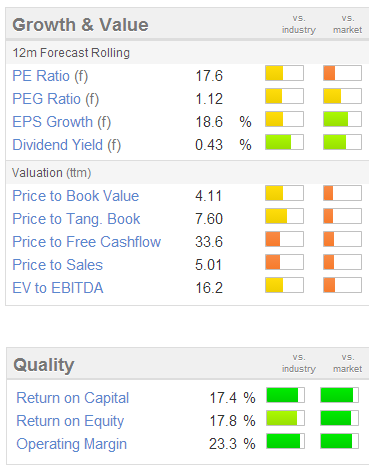Viewport: 369px width, 476px height.
Task: Open the Price to Sales metric link
Action: pos(58,265)
